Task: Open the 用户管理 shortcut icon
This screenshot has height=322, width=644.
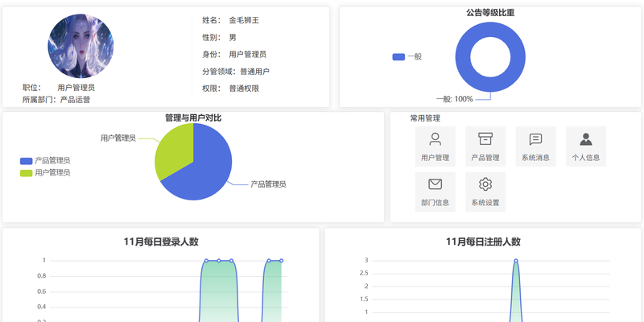Action: 436,139
